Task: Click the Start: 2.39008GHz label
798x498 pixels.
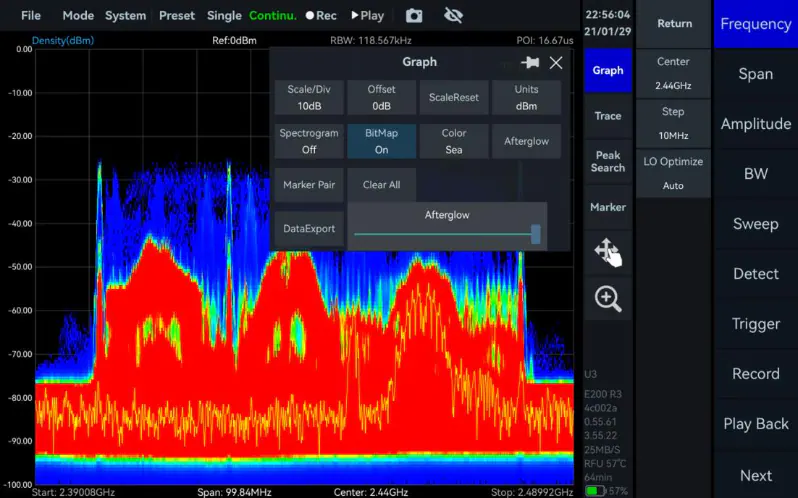Action: 73,492
